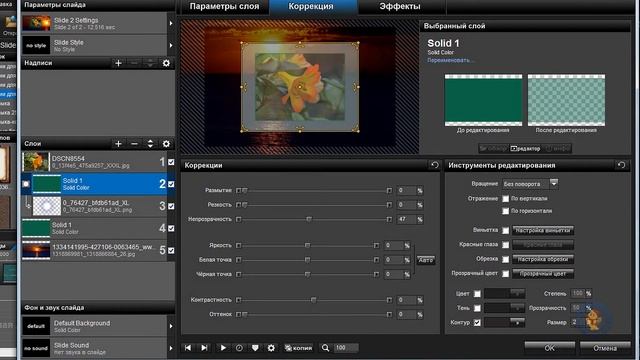Image resolution: width=640 pixels, height=360 pixels.
Task: Play the slide preview
Action: (223, 348)
